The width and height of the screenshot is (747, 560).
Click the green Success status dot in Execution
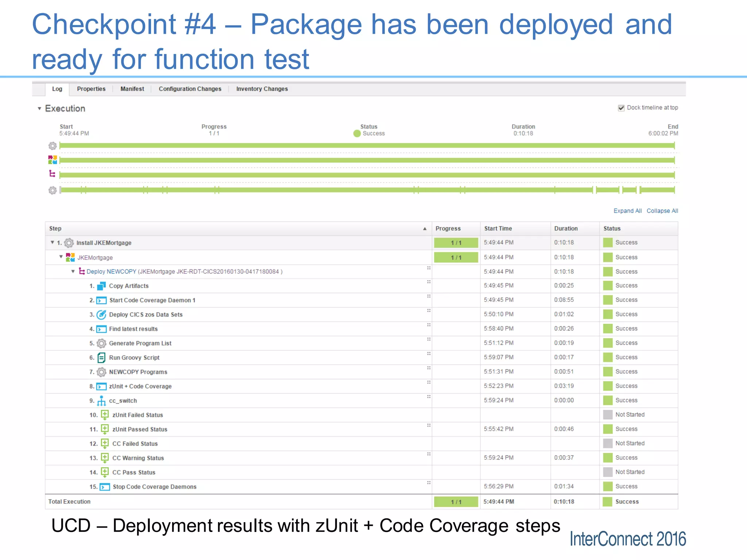pyautogui.click(x=357, y=133)
